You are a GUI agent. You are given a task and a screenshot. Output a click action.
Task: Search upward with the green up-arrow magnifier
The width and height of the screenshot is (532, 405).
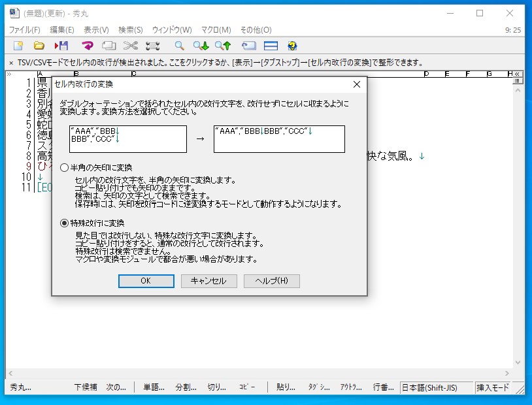tap(222, 46)
